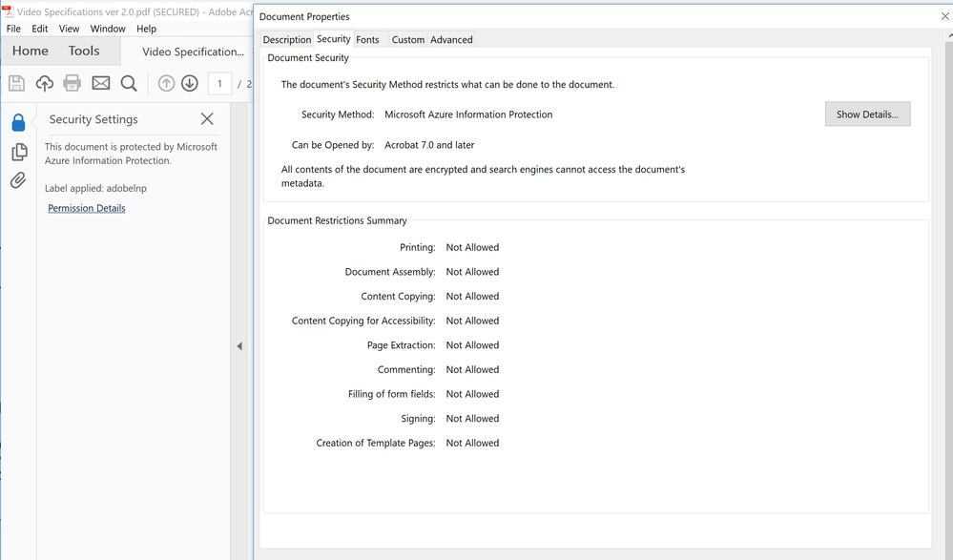
Task: Click the Find text magnifier icon
Action: tap(129, 83)
